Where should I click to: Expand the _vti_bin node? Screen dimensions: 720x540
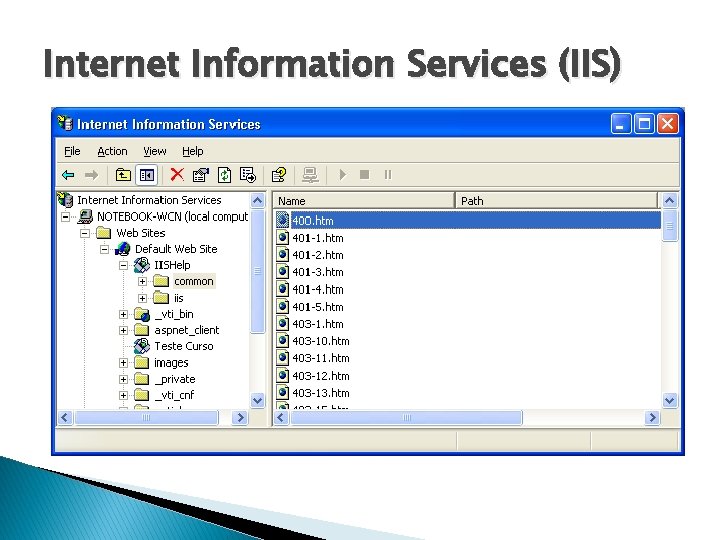coord(123,315)
